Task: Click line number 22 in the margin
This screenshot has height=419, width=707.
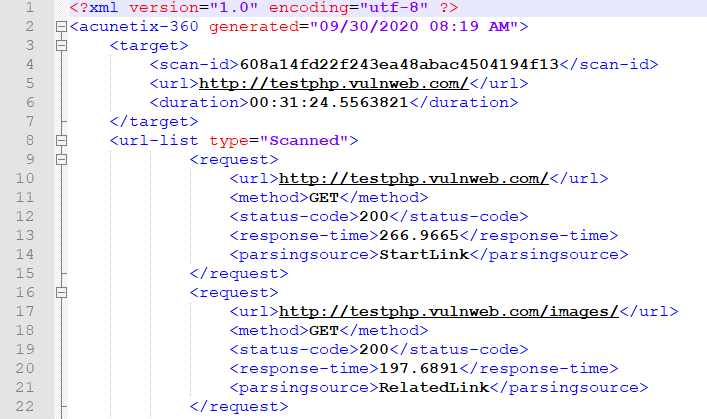Action: click(25, 407)
